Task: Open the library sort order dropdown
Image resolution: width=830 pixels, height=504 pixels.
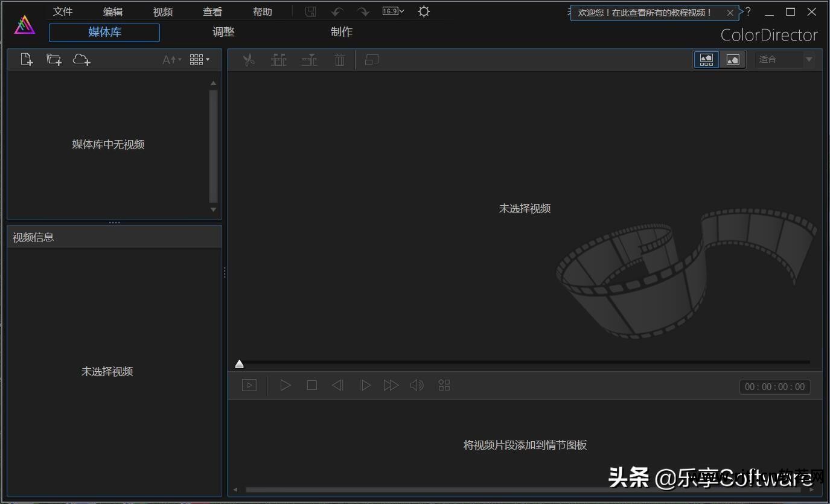Action: 172,60
